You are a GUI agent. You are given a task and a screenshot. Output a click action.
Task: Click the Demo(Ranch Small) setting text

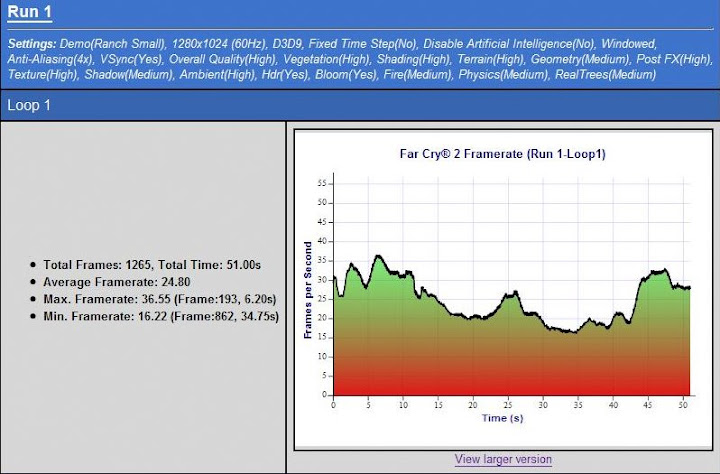coord(113,44)
